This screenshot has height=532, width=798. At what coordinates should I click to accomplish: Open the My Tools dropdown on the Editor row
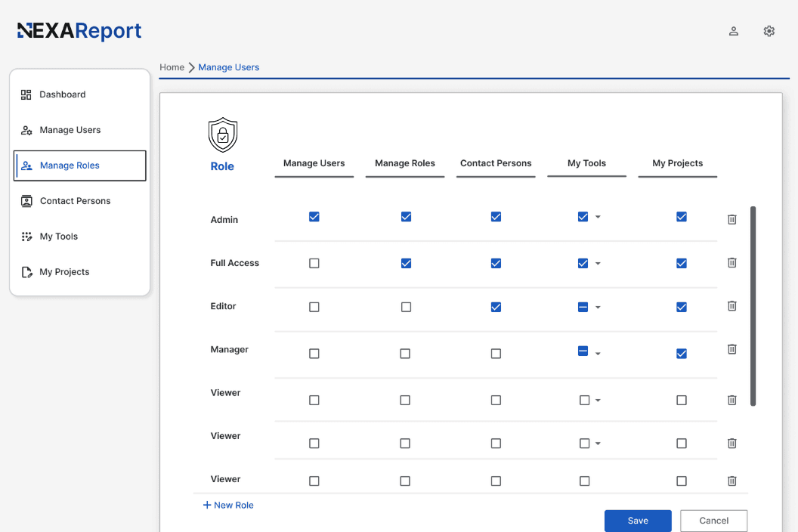coord(599,307)
